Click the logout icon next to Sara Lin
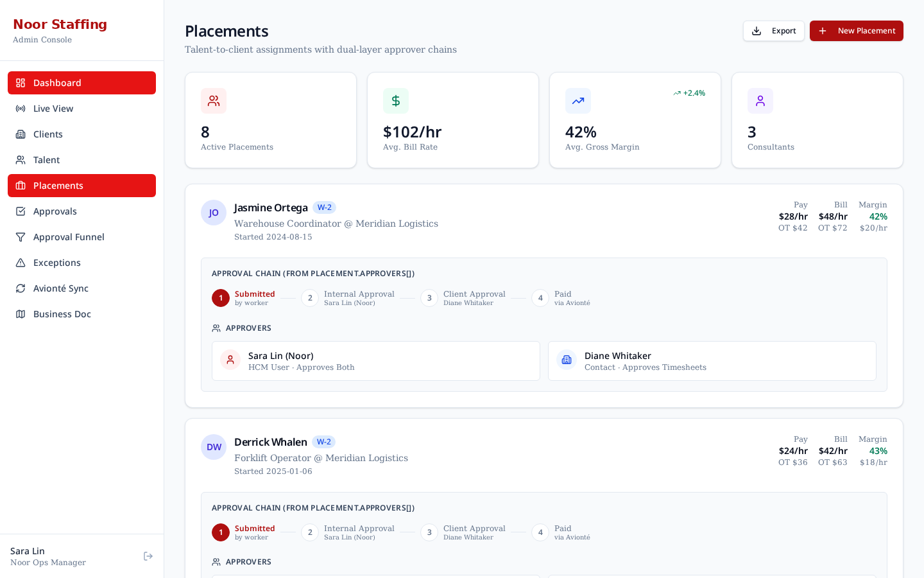This screenshot has height=578, width=924. click(x=148, y=556)
